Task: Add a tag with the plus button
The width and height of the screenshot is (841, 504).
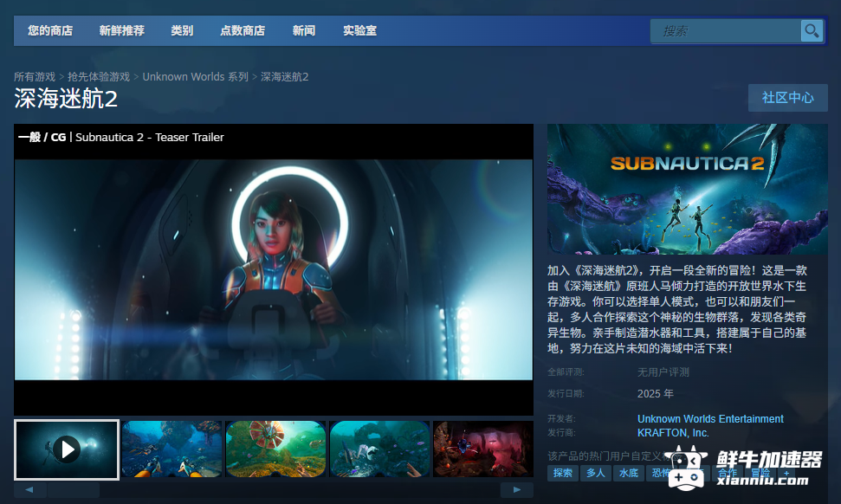Action: pyautogui.click(x=786, y=473)
